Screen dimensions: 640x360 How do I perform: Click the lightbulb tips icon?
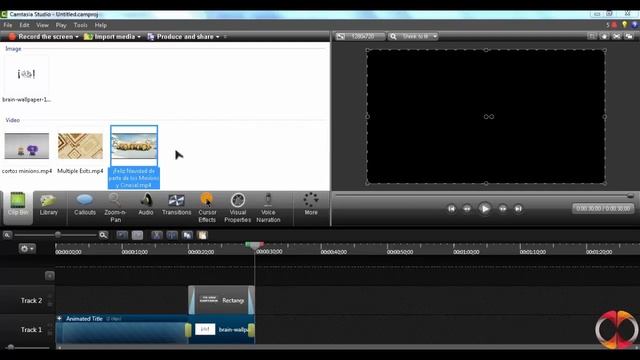click(624, 25)
